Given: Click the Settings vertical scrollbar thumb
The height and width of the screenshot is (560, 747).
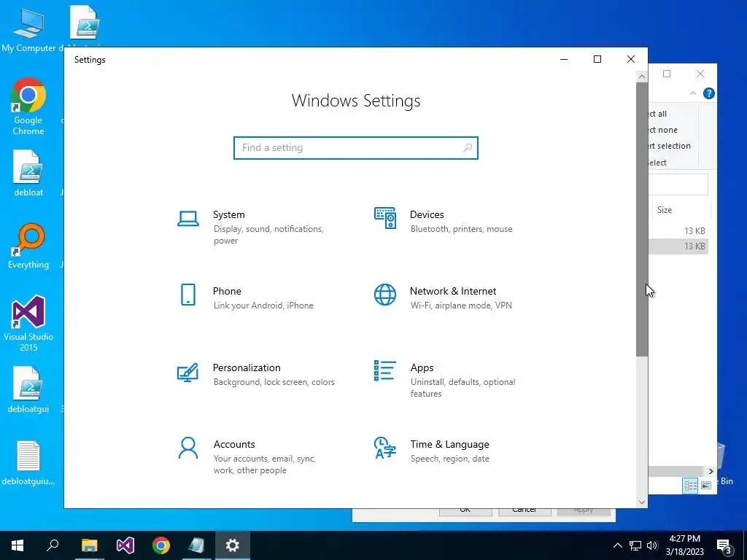Looking at the screenshot, I should click(642, 219).
